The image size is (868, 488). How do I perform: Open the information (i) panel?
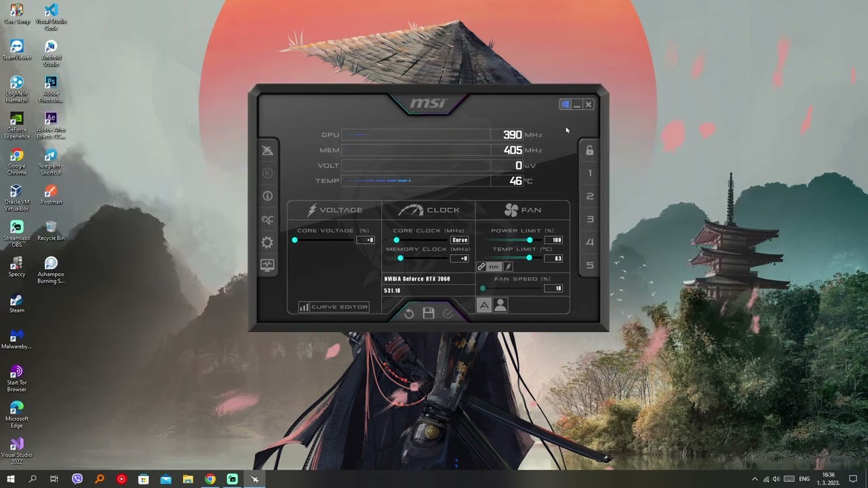[x=268, y=196]
